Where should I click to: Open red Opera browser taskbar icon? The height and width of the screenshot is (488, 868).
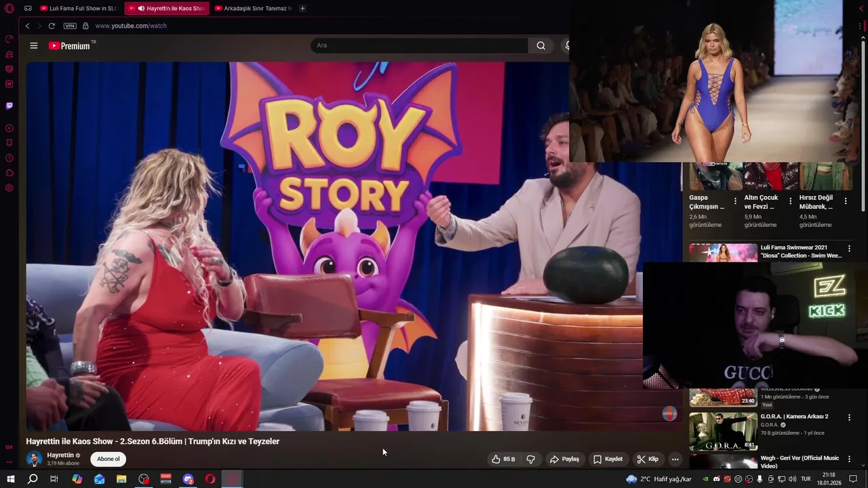click(210, 479)
